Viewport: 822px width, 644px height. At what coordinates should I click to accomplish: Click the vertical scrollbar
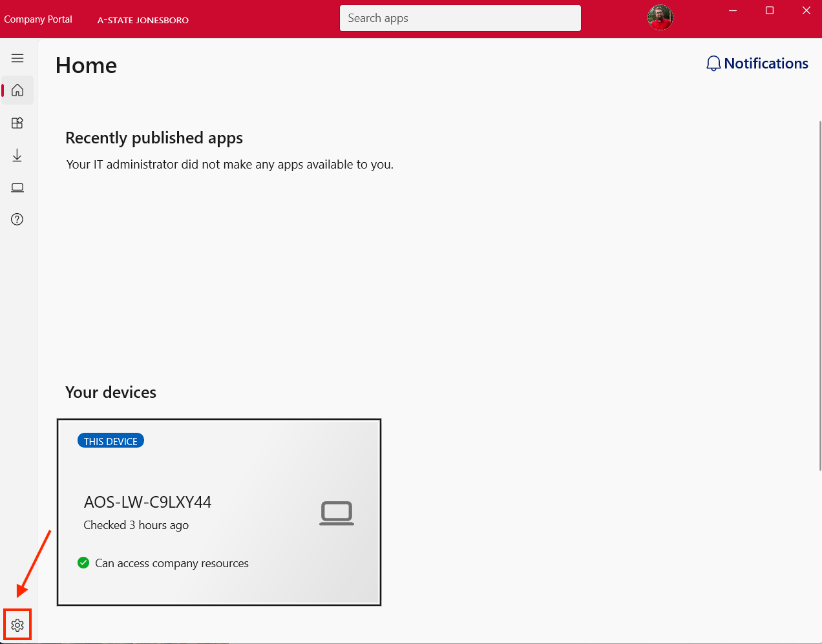point(819,295)
